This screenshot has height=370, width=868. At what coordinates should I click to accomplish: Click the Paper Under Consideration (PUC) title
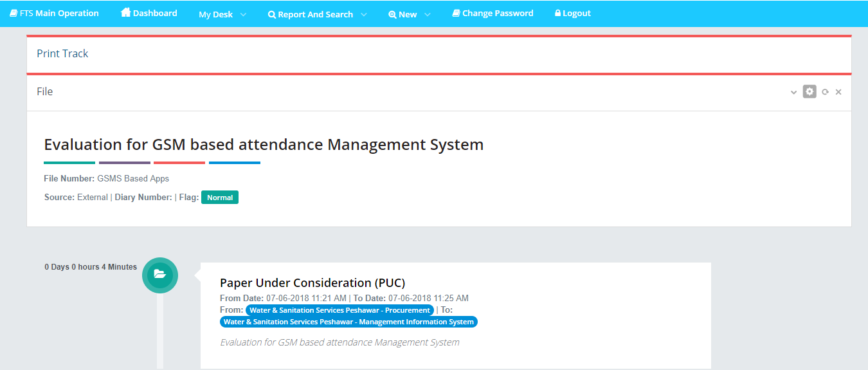coord(312,282)
